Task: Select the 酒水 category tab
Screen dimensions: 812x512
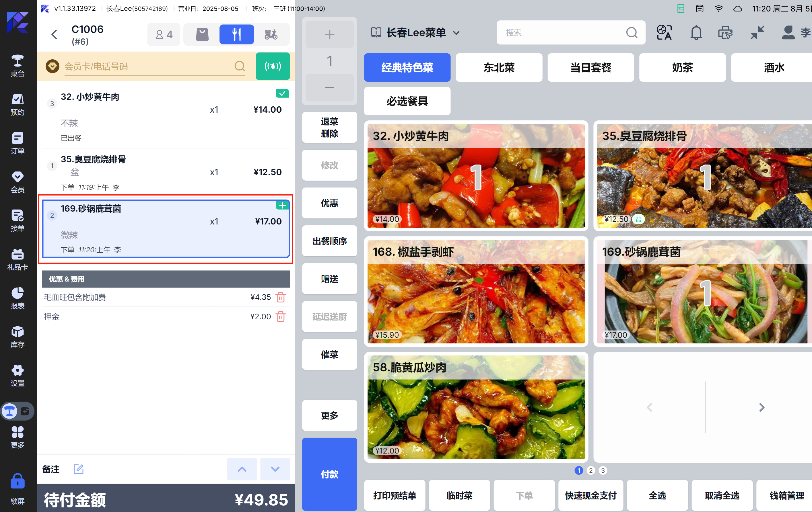Action: (772, 67)
